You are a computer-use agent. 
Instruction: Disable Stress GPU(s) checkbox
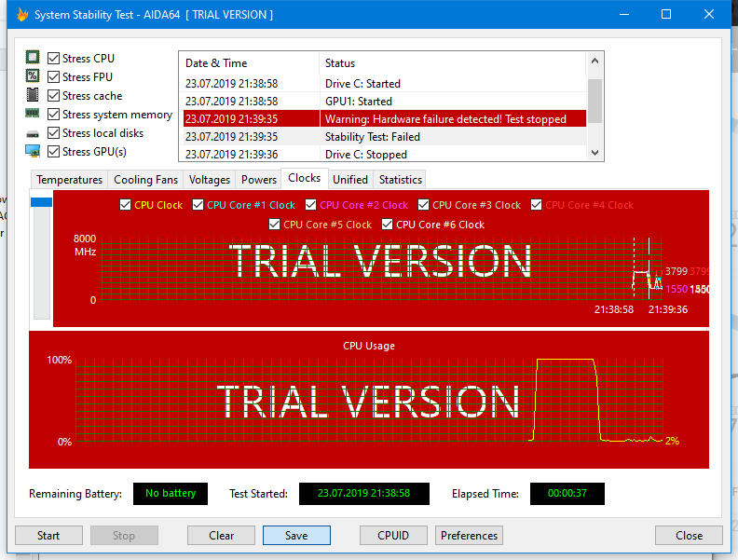tap(54, 152)
